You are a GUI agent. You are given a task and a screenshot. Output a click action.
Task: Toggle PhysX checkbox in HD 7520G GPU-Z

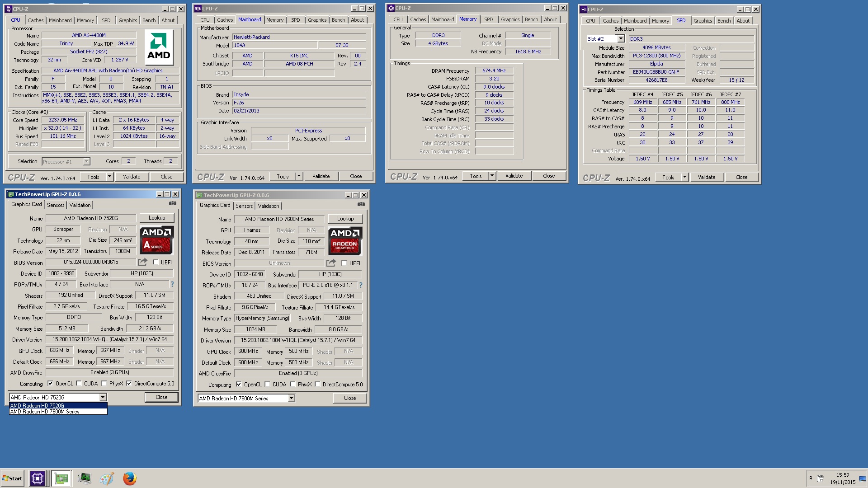pos(104,384)
